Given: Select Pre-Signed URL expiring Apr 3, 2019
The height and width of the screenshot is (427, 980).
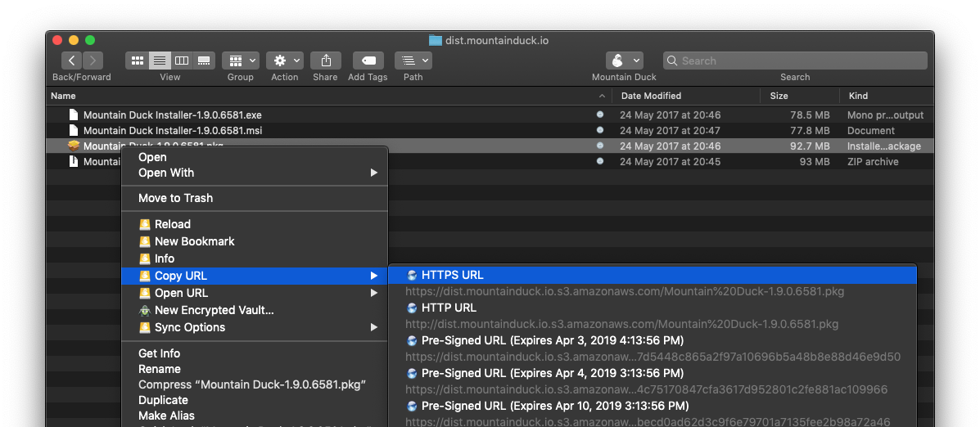Looking at the screenshot, I should (653, 340).
